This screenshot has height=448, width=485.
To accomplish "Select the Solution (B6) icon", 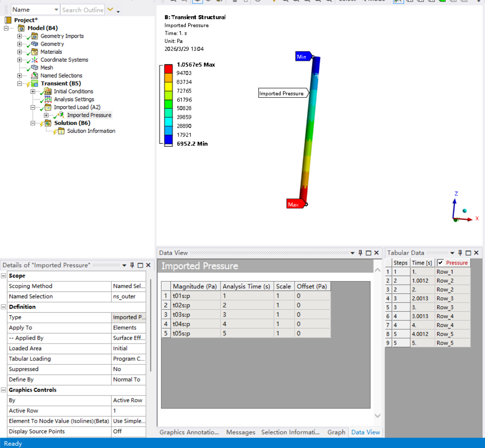I will 48,123.
